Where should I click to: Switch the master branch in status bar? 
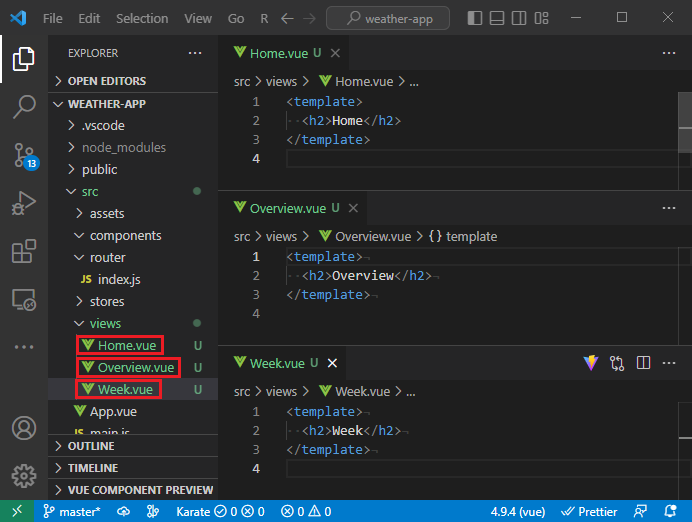pos(71,511)
